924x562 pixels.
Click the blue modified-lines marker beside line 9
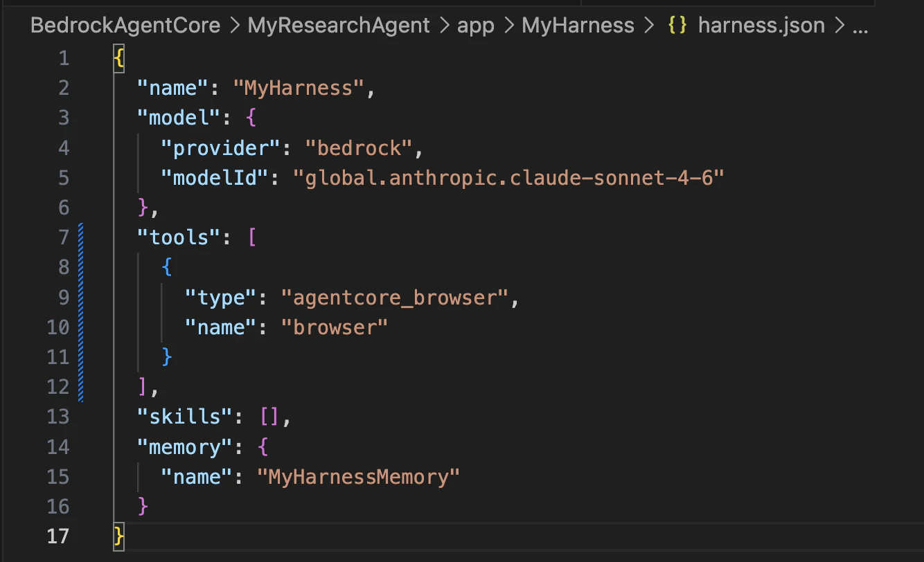pos(81,297)
